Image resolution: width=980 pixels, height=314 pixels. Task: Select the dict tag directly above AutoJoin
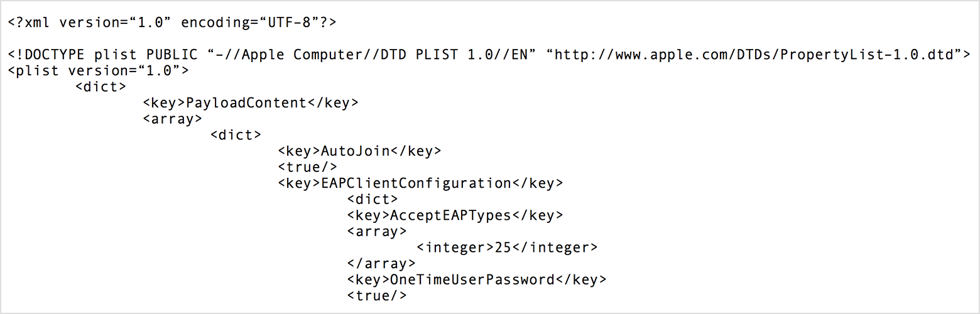(236, 135)
